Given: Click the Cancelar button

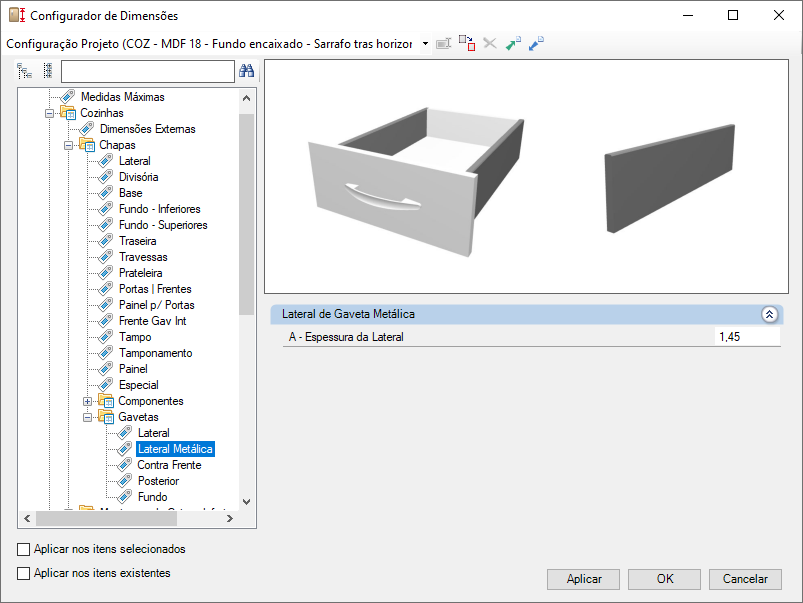Looking at the screenshot, I should tap(745, 579).
